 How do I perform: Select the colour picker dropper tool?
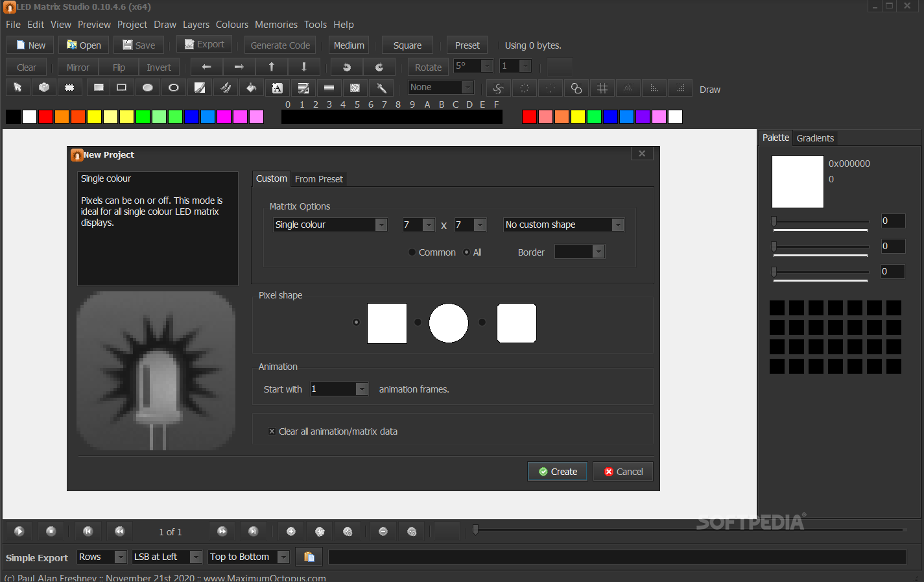coord(381,88)
